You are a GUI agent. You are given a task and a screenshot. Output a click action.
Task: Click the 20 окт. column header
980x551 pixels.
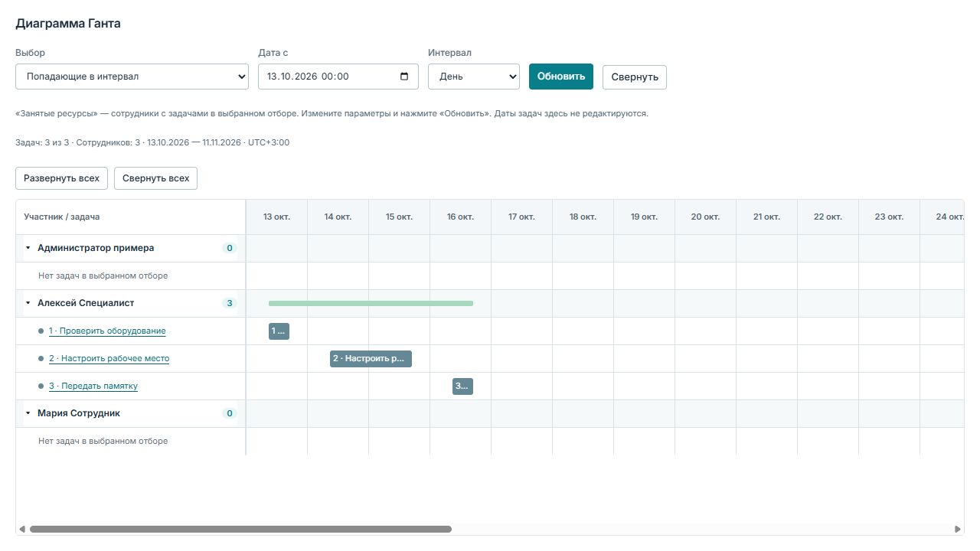[x=705, y=217]
